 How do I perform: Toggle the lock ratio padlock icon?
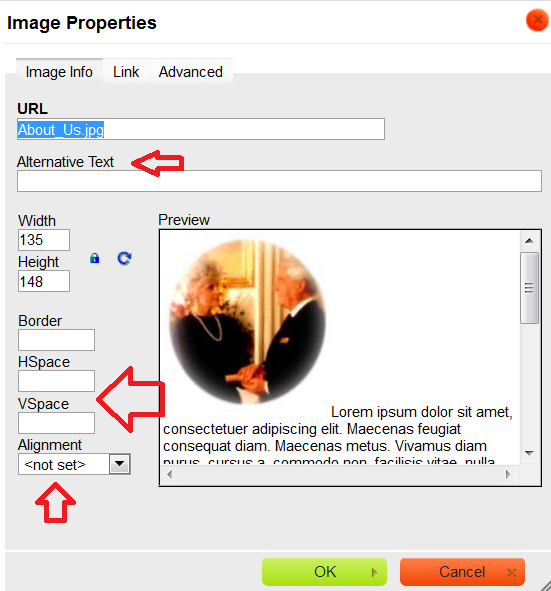pos(95,258)
